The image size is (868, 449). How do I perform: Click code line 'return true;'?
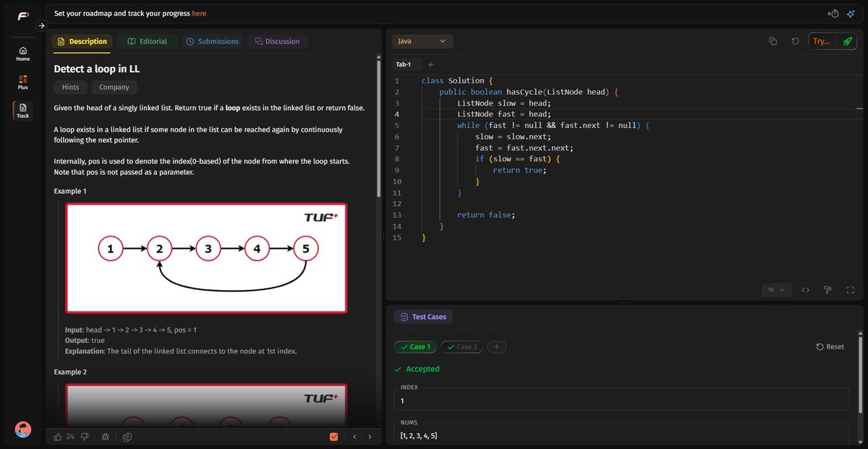[519, 170]
